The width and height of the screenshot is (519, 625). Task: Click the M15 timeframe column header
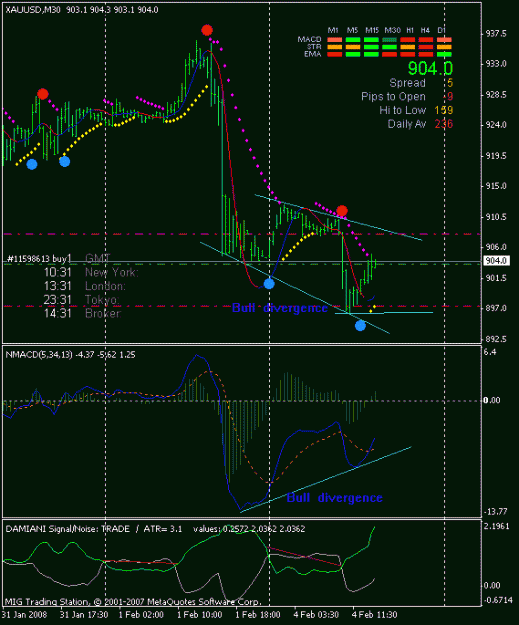tap(372, 30)
